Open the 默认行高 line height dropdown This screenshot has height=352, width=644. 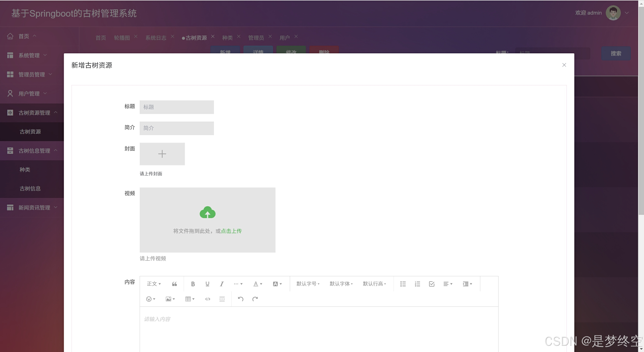tap(374, 284)
